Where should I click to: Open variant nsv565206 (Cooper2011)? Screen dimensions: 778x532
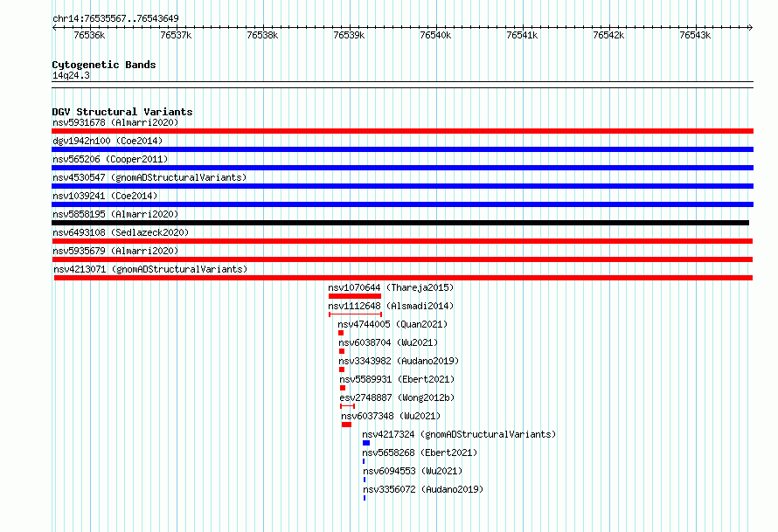pos(110,159)
